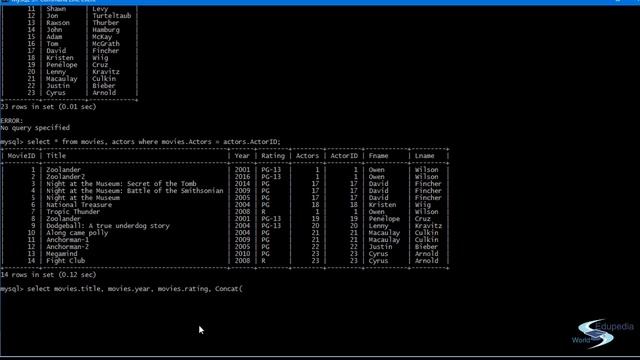The width and height of the screenshot is (640, 360).
Task: Click the year '2014' cell
Action: coord(242,184)
